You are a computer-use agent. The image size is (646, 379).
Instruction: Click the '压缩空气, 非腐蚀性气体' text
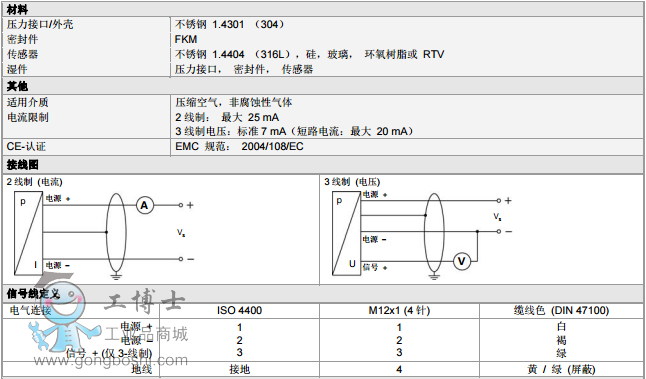pyautogui.click(x=234, y=102)
